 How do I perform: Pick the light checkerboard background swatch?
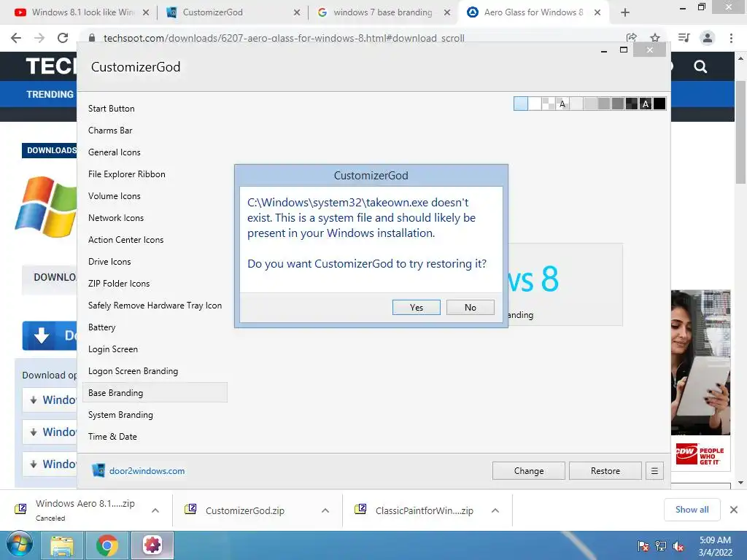(x=549, y=104)
